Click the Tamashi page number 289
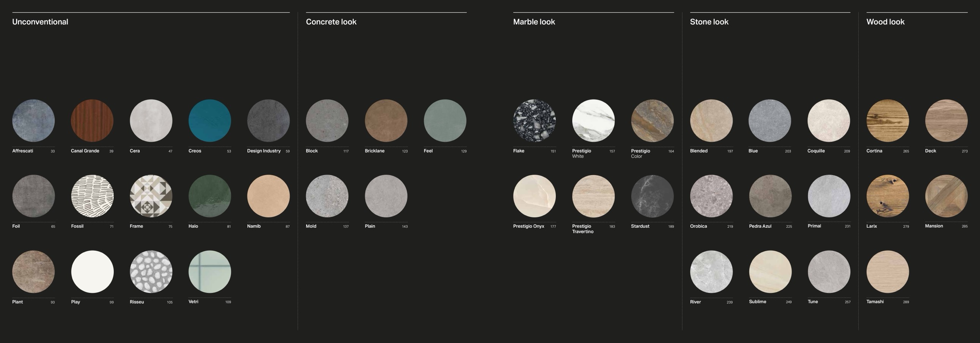 point(906,302)
